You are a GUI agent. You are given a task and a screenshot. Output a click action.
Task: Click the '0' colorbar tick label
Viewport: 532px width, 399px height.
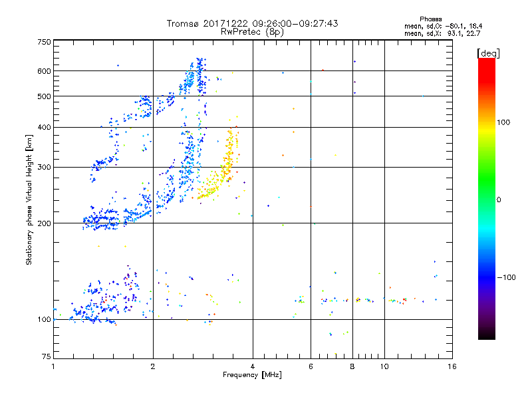pyautogui.click(x=499, y=200)
